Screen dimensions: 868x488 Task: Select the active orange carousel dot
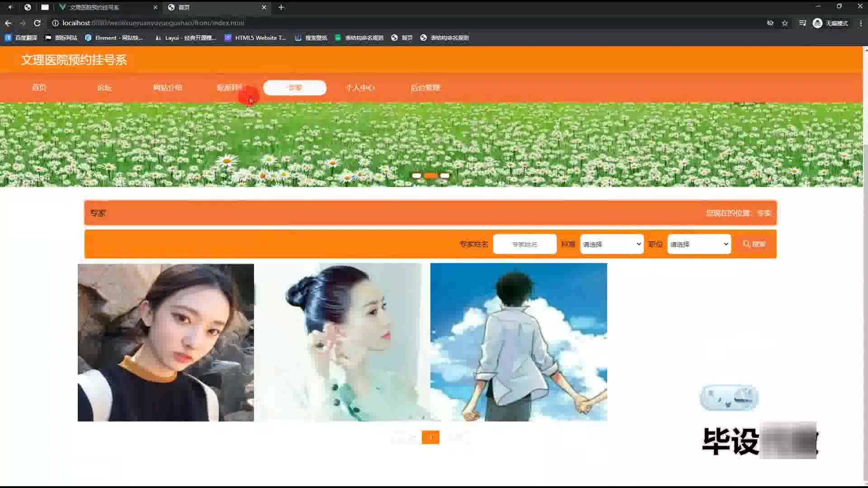pos(430,175)
